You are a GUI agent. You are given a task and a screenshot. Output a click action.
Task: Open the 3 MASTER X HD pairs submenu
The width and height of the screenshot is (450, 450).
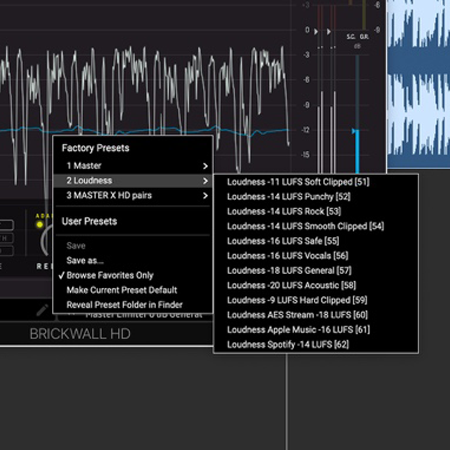coord(133,195)
